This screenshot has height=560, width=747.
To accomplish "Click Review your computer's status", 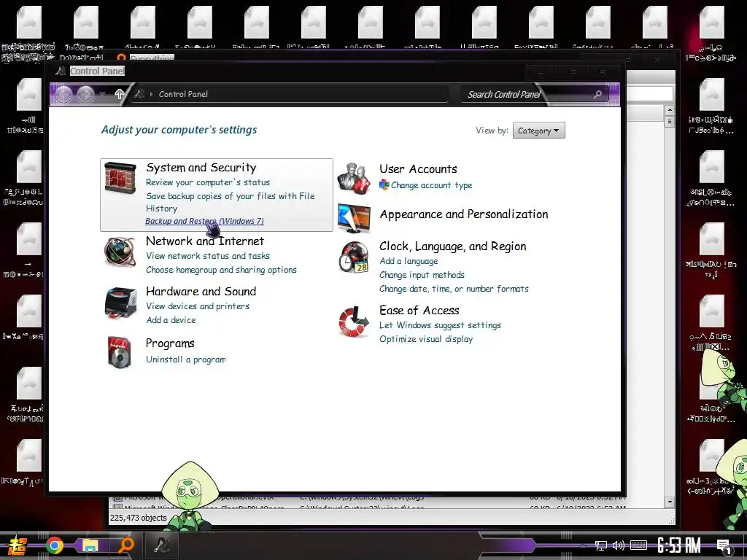I will [208, 182].
